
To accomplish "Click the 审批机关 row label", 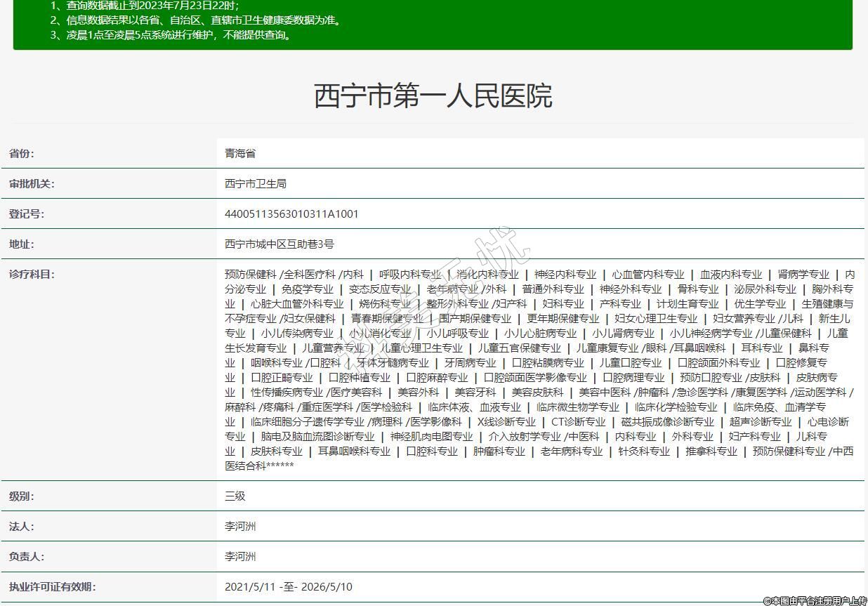I will (32, 184).
